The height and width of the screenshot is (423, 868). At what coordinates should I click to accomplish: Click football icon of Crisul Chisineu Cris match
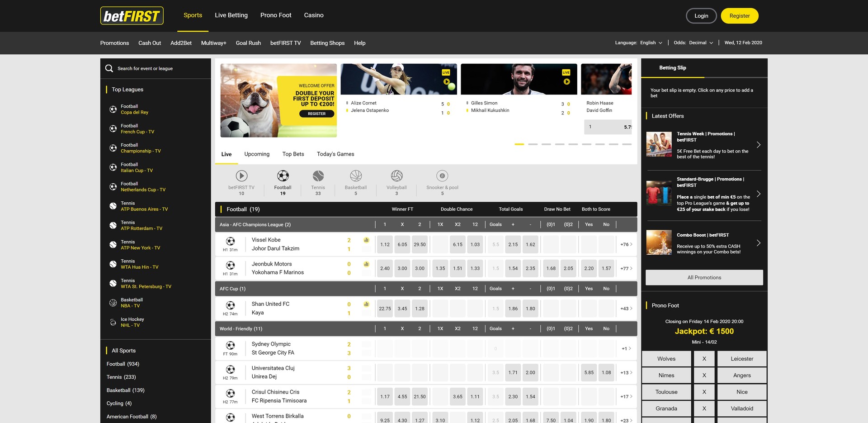click(230, 393)
